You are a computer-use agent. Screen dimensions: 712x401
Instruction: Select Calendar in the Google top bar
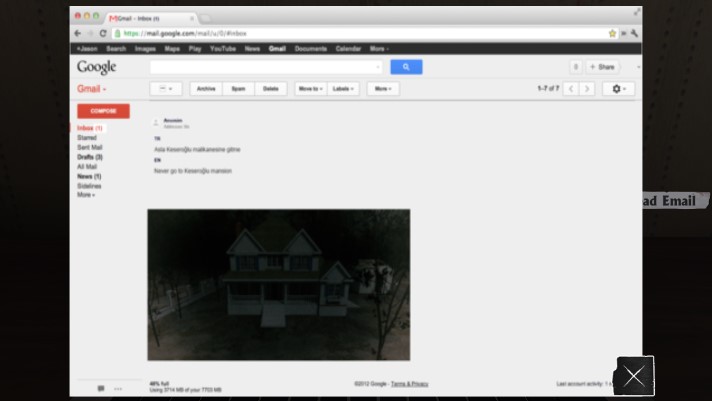(348, 48)
